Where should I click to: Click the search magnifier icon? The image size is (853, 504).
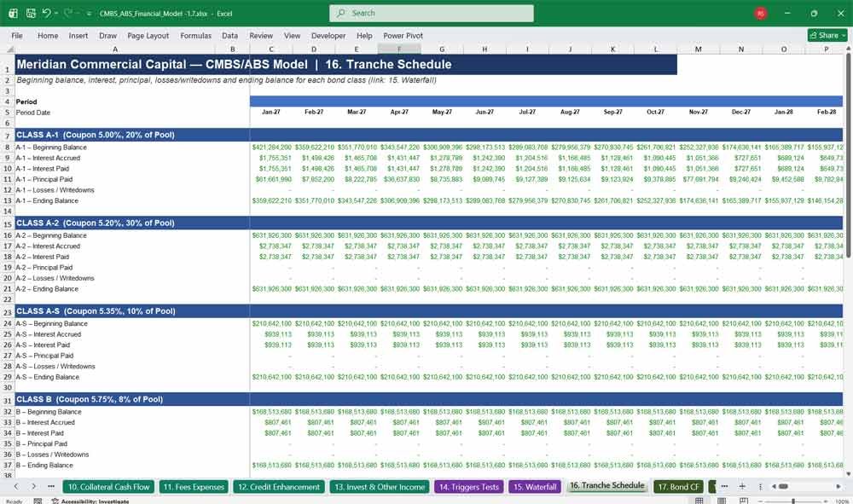pos(340,13)
